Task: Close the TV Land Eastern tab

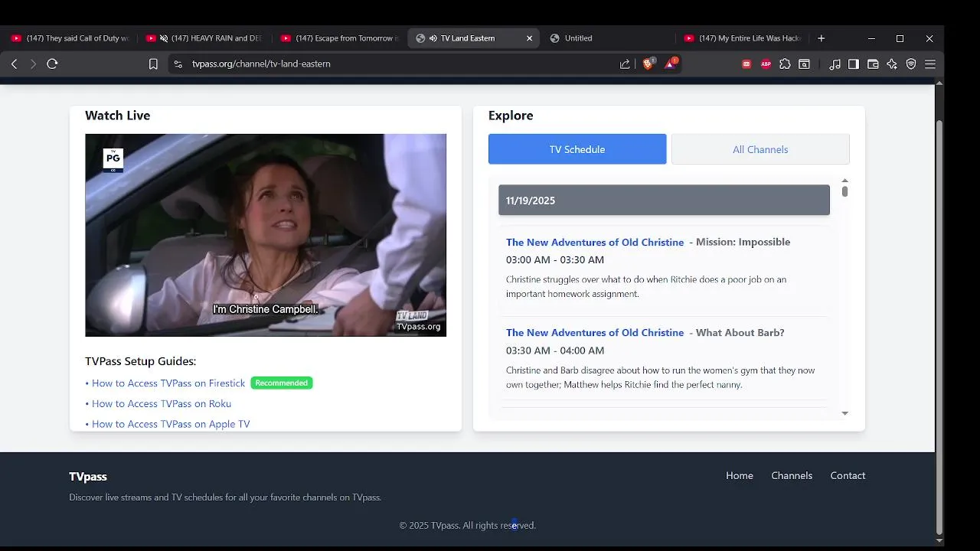Action: pos(529,38)
